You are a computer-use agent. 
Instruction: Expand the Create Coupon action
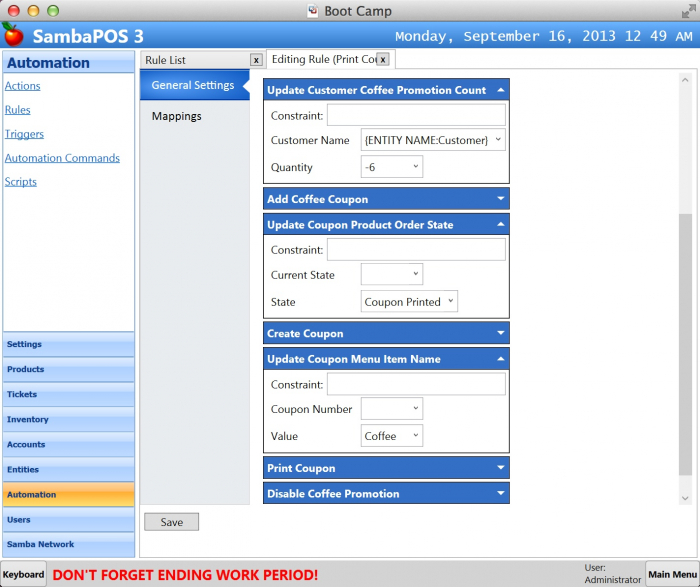click(x=499, y=334)
